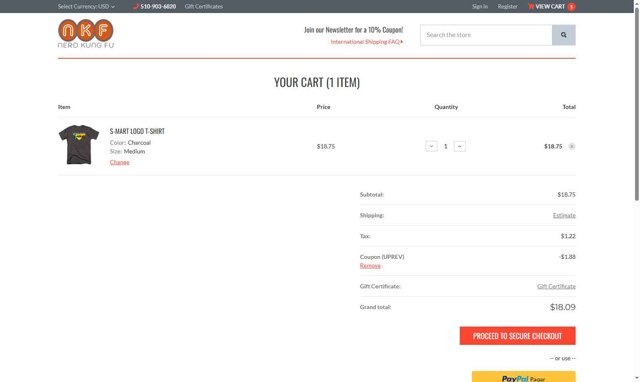640x382 pixels.
Task: Pay with the PayPal button
Action: [x=524, y=377]
